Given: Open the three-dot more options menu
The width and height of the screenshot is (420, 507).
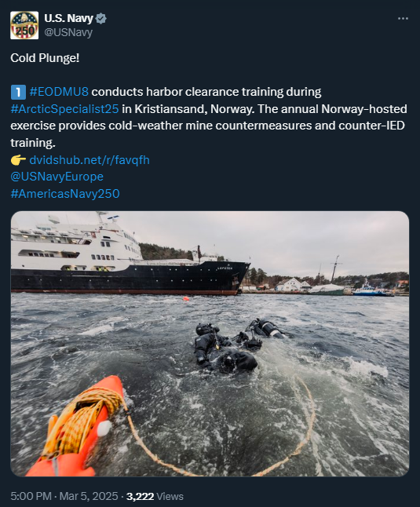Looking at the screenshot, I should [403, 18].
